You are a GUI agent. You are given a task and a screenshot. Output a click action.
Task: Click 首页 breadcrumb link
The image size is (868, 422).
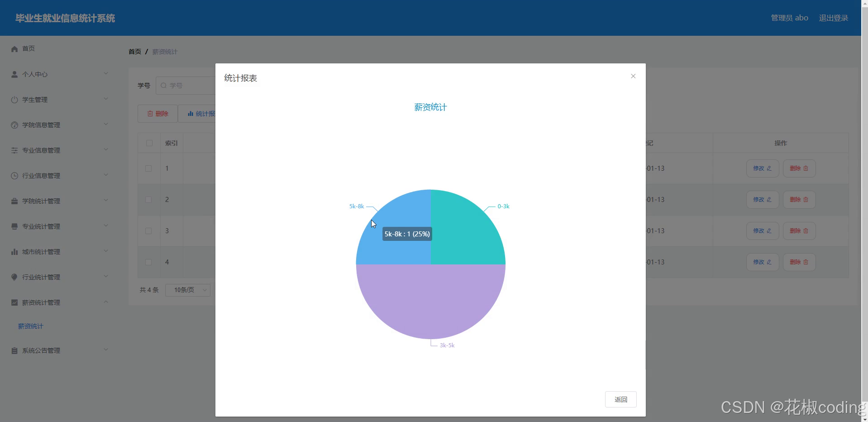point(135,52)
